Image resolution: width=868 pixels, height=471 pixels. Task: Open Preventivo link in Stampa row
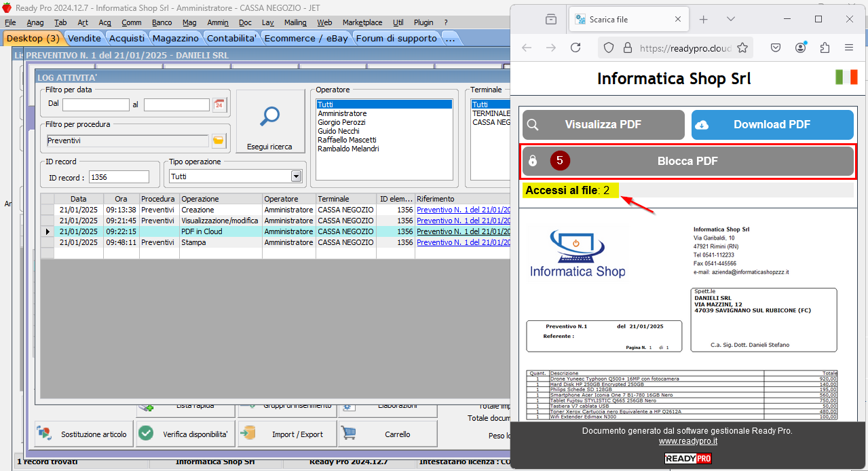(x=463, y=242)
